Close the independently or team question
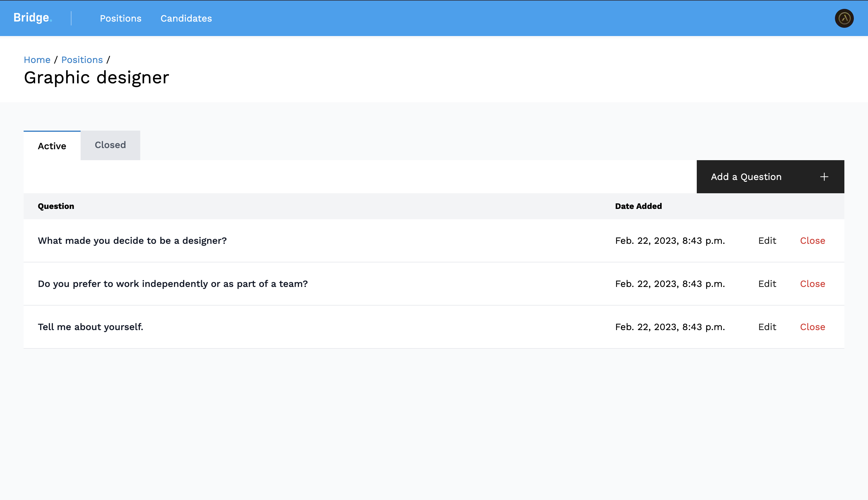 tap(812, 284)
